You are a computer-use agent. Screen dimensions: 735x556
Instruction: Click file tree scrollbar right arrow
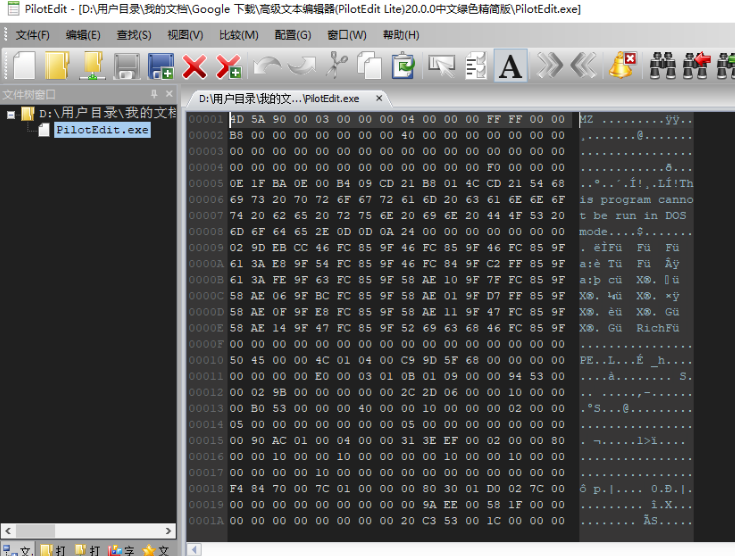pyautogui.click(x=168, y=531)
